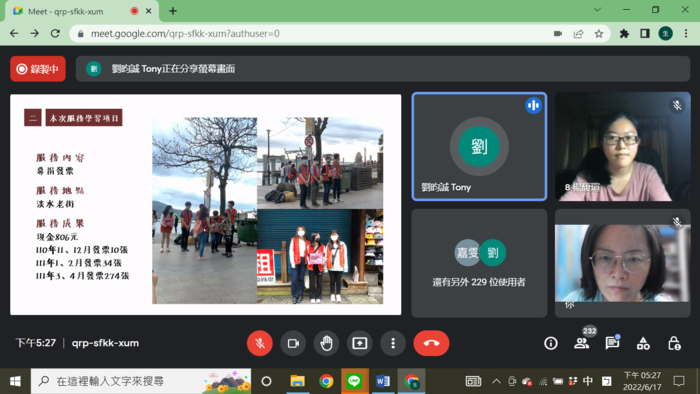Image resolution: width=700 pixels, height=394 pixels.
Task: Open the taskbar clock showing 2022/6/17
Action: pyautogui.click(x=642, y=381)
